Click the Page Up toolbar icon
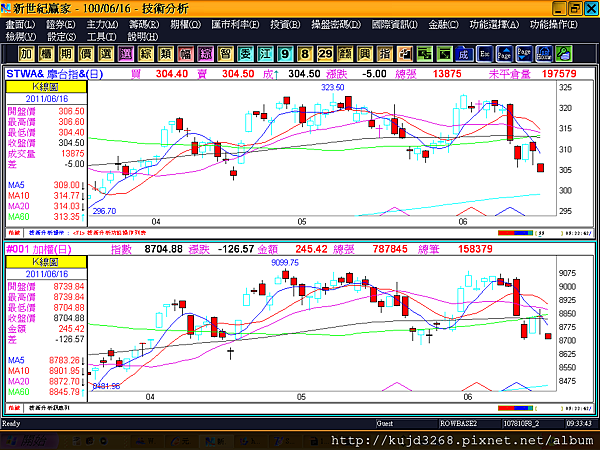Screen dimensions: 600x450 point(504,54)
